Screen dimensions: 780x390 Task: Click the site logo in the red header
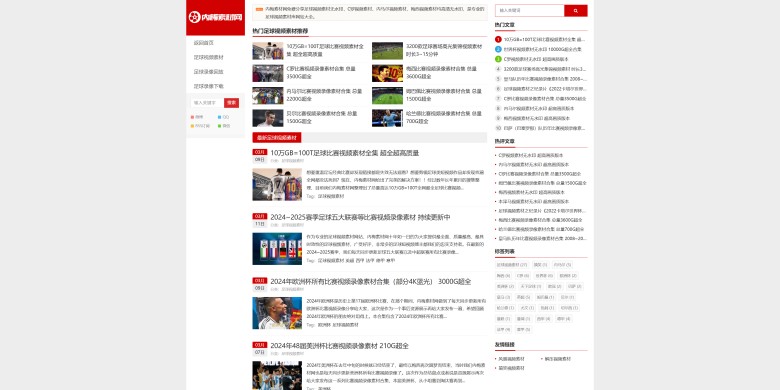pos(215,17)
